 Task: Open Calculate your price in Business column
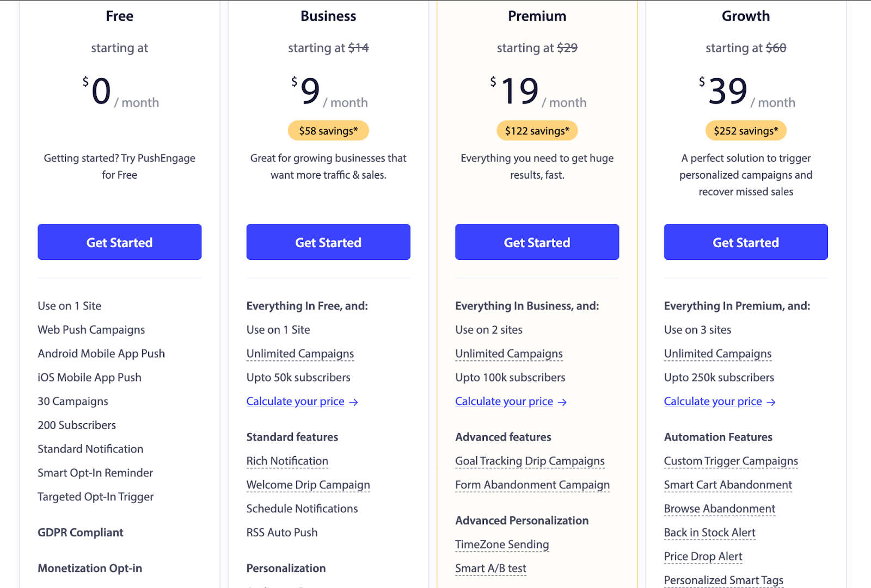tap(296, 402)
